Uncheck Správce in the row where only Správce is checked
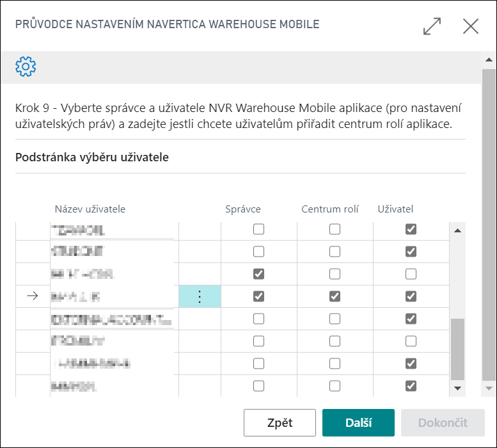This screenshot has height=448, width=497. pyautogui.click(x=258, y=274)
